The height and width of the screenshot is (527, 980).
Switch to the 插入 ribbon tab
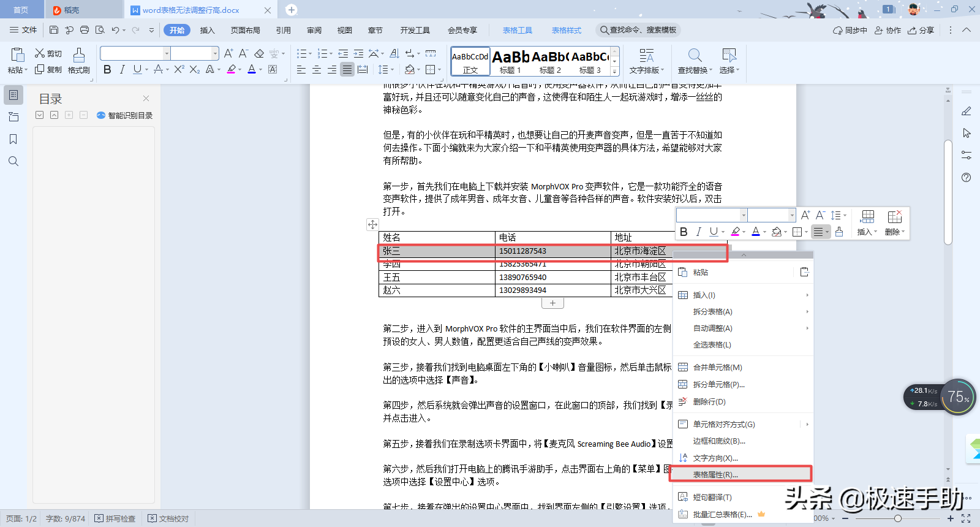point(208,30)
